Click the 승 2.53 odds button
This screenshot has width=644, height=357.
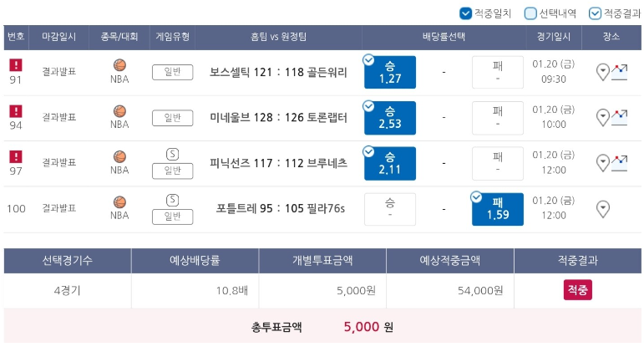390,118
